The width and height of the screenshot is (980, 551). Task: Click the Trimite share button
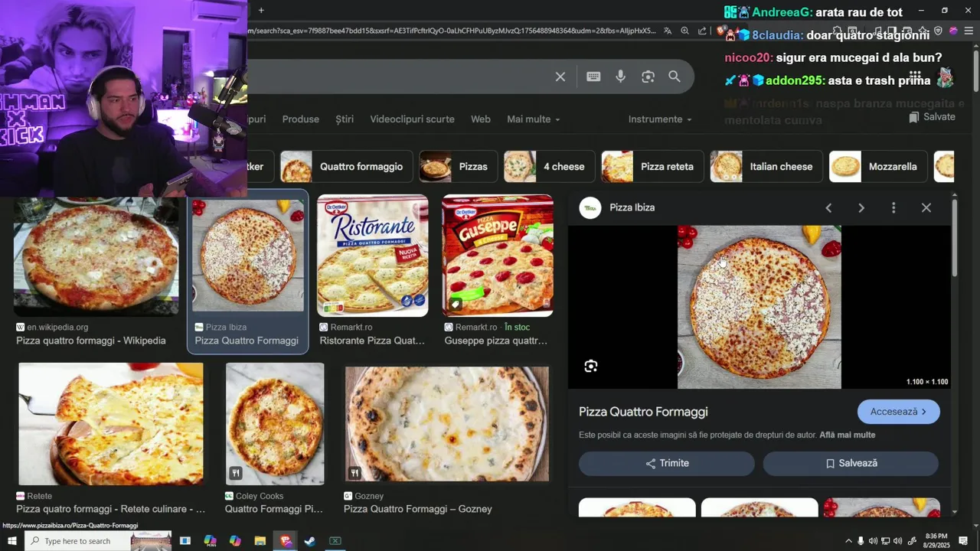667,464
